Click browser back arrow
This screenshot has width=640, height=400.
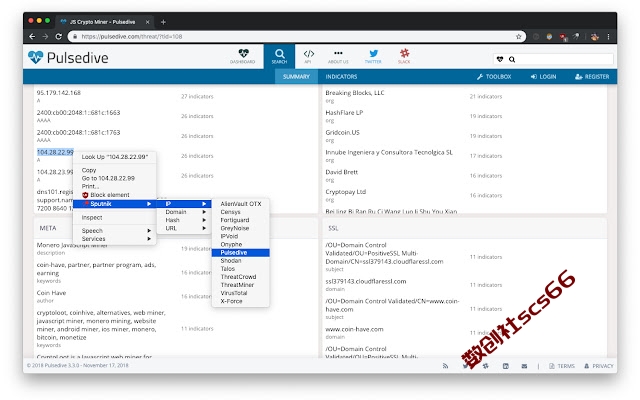pyautogui.click(x=32, y=36)
